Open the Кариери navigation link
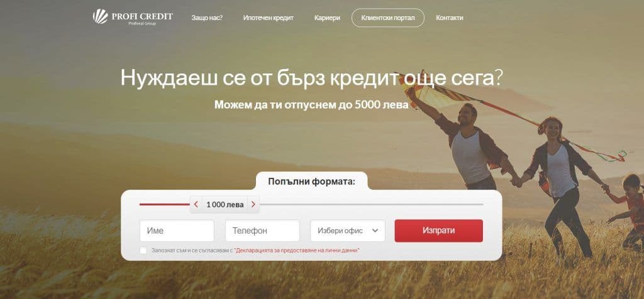644x299 pixels. pos(327,18)
